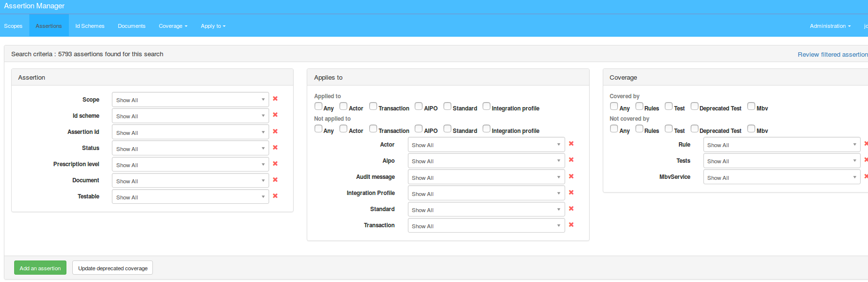The width and height of the screenshot is (868, 282).
Task: Tick Covered by Deprecated Test checkbox
Action: 694,106
